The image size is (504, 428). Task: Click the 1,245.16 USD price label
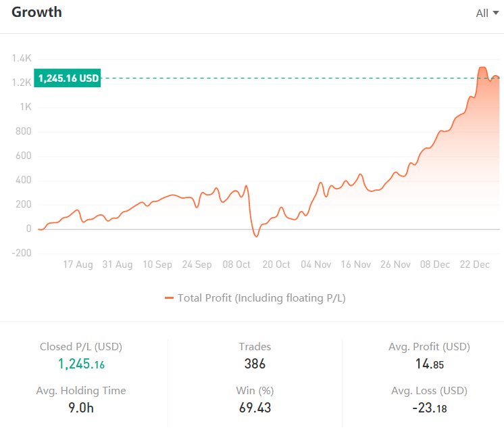pyautogui.click(x=68, y=78)
